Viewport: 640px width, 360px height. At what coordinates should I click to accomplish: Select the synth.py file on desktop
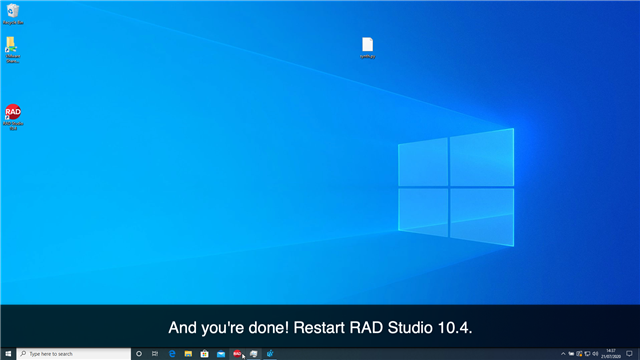368,48
